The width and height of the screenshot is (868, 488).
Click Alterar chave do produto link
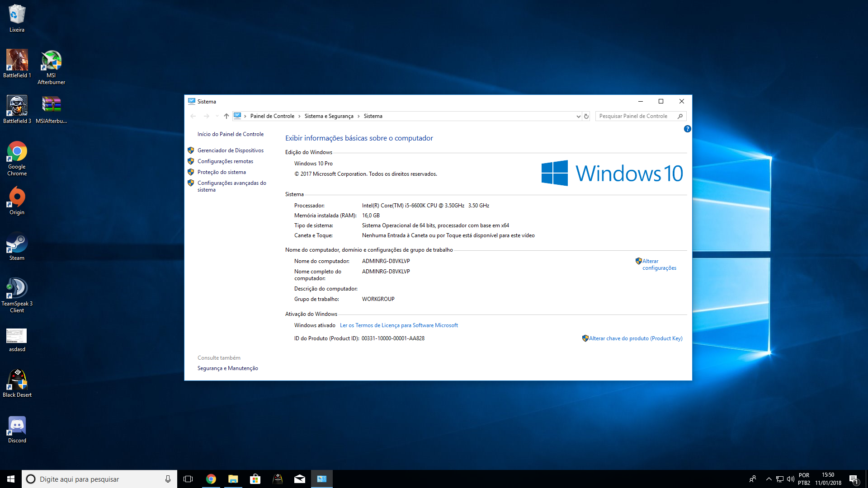pos(636,338)
